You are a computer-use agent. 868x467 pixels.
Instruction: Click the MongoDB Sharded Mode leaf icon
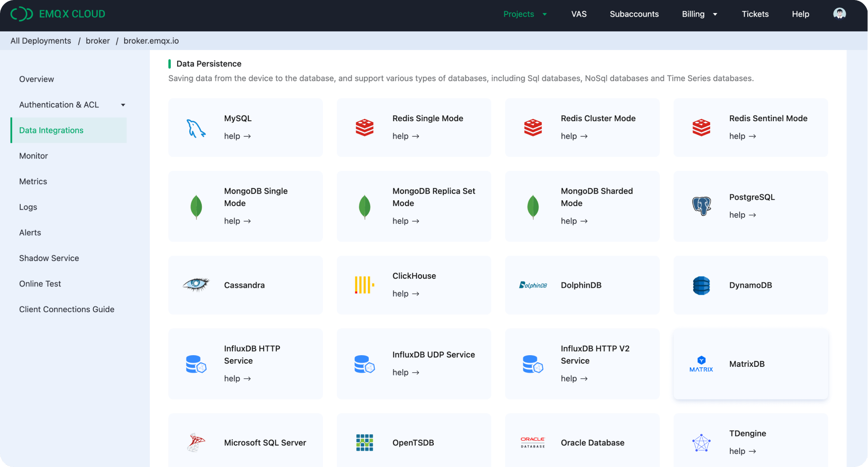tap(533, 207)
